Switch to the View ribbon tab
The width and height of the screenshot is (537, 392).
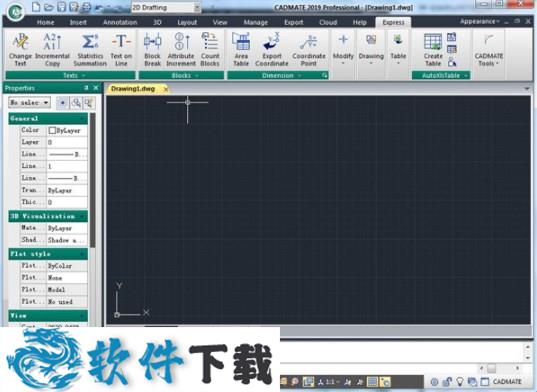(x=220, y=22)
